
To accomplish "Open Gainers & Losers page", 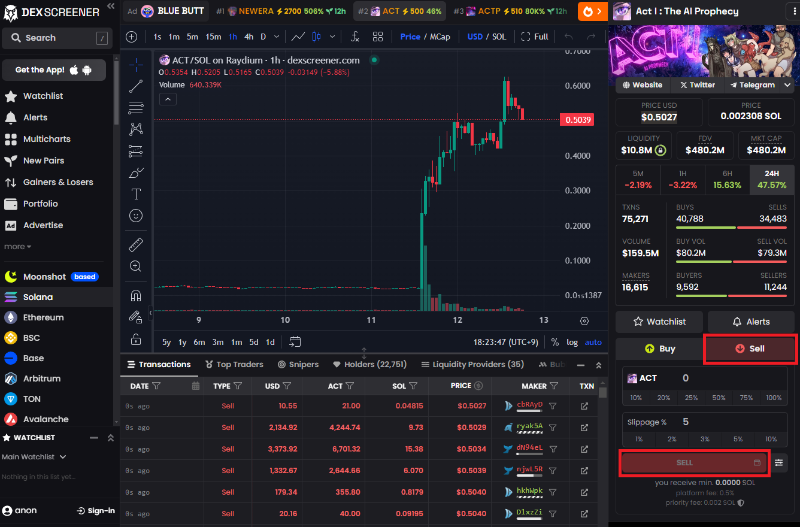I will pyautogui.click(x=56, y=182).
